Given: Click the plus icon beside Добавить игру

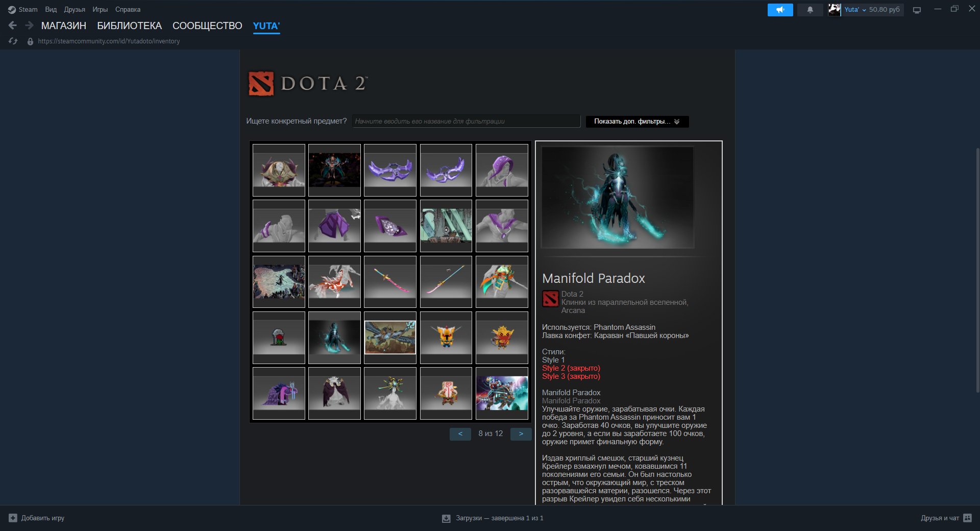Looking at the screenshot, I should pos(13,518).
